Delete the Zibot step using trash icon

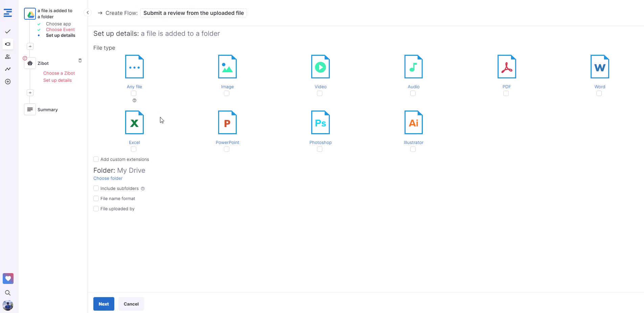[80, 61]
